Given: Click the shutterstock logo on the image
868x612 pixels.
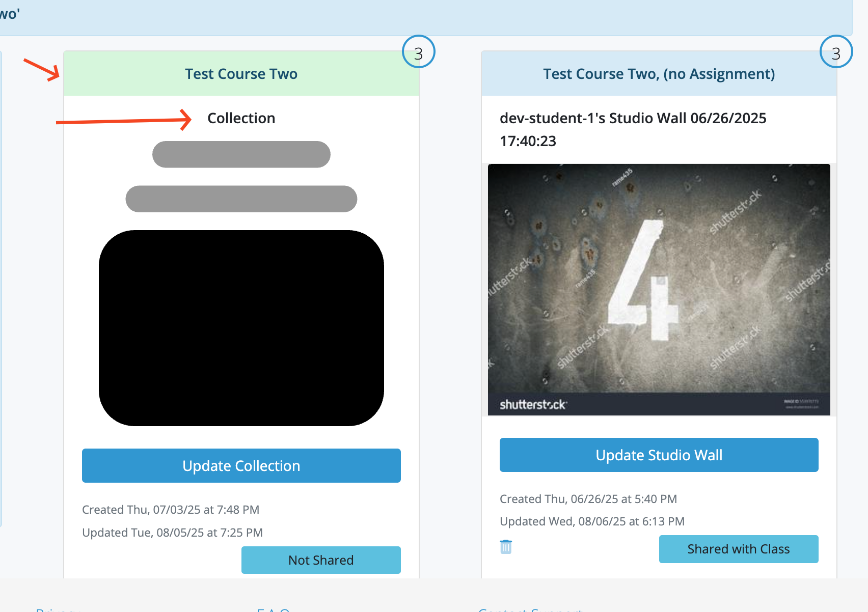Looking at the screenshot, I should point(533,405).
